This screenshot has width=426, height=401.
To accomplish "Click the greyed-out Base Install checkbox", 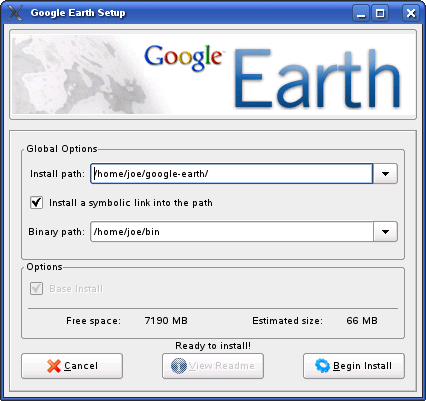I will (36, 288).
